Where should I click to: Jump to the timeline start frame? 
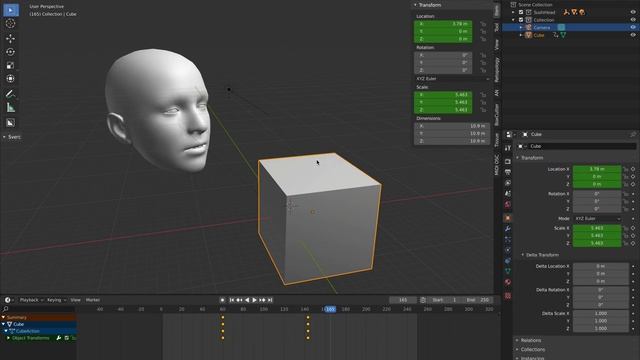[232, 300]
